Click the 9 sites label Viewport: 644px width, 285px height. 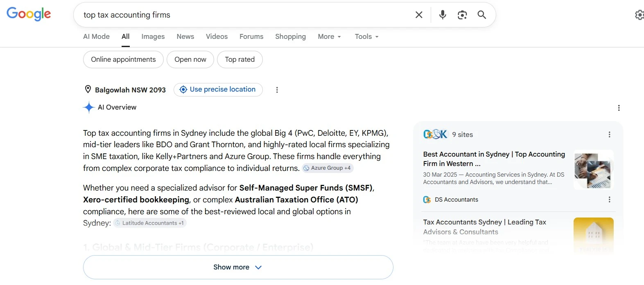[x=462, y=135]
